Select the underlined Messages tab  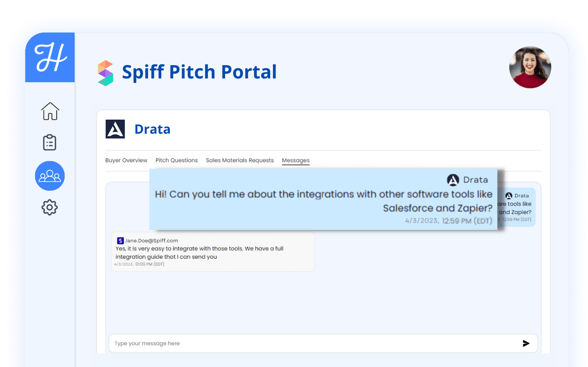(295, 160)
